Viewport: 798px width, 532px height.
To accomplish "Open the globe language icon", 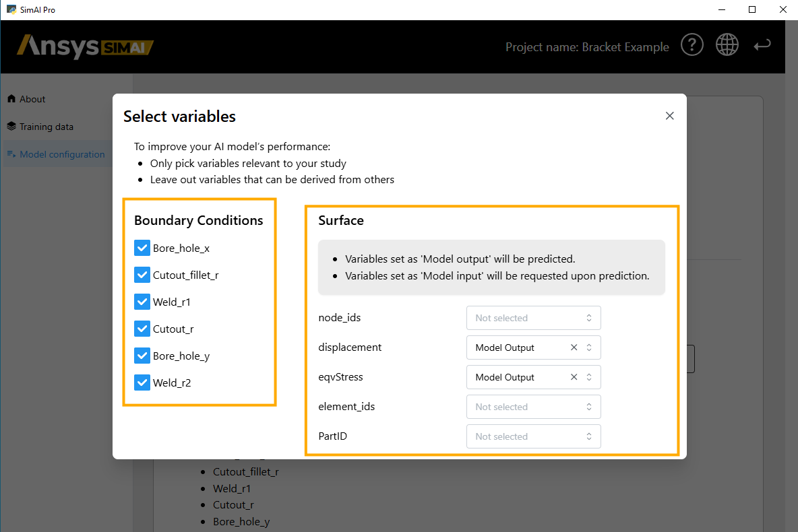I will point(727,46).
